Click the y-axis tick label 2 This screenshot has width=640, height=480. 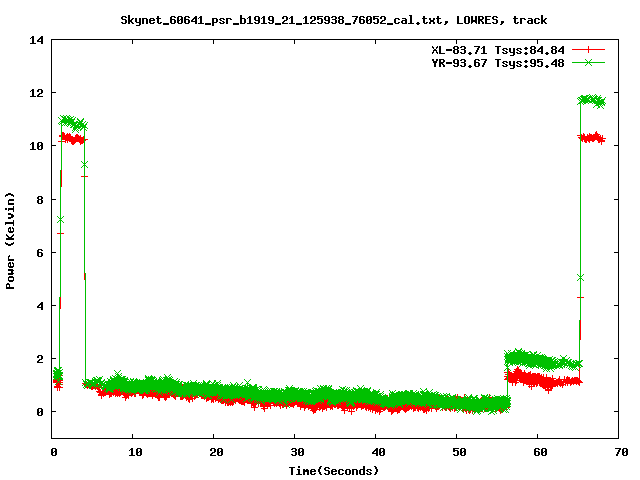pyautogui.click(x=40, y=359)
